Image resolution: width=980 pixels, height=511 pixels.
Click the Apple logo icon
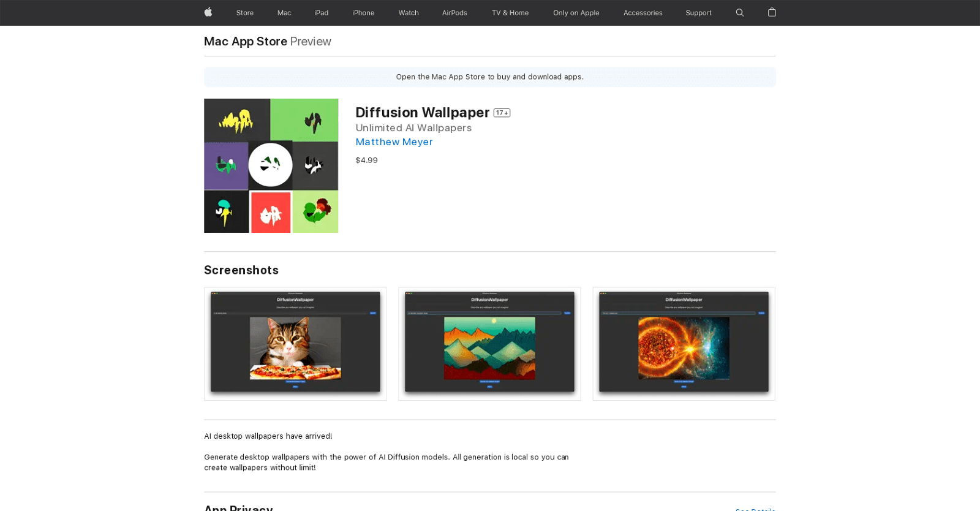(x=208, y=12)
